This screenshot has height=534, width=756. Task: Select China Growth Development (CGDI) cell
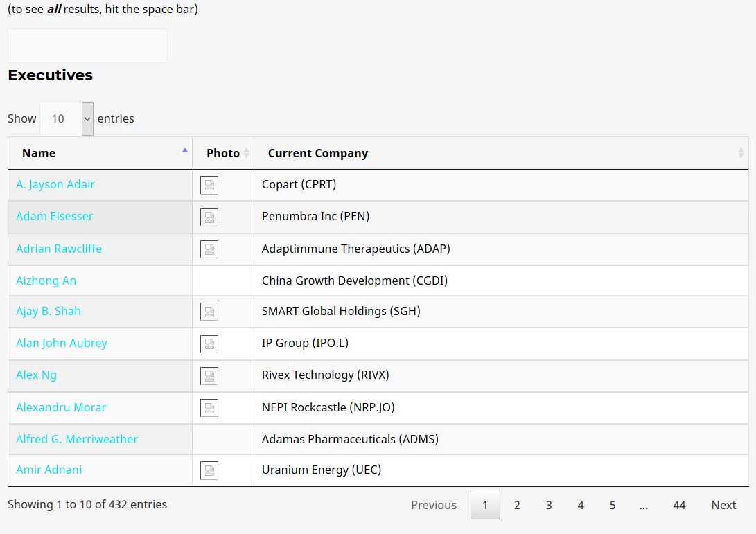pyautogui.click(x=501, y=281)
